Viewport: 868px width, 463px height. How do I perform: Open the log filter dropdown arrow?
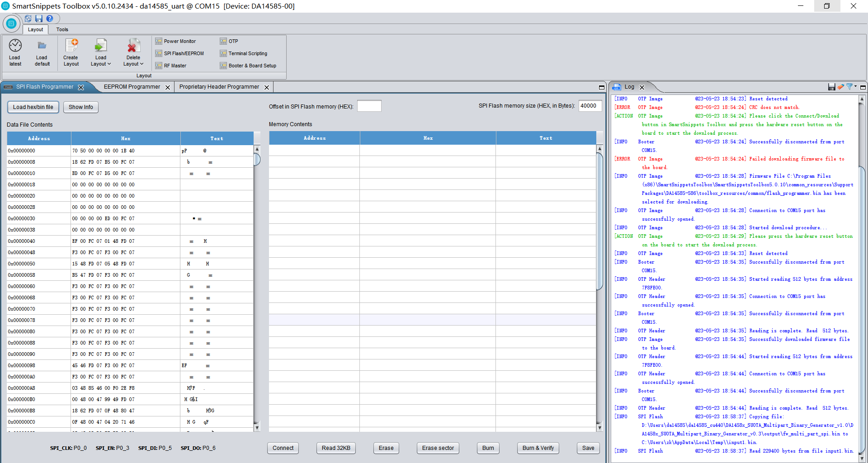pos(855,86)
